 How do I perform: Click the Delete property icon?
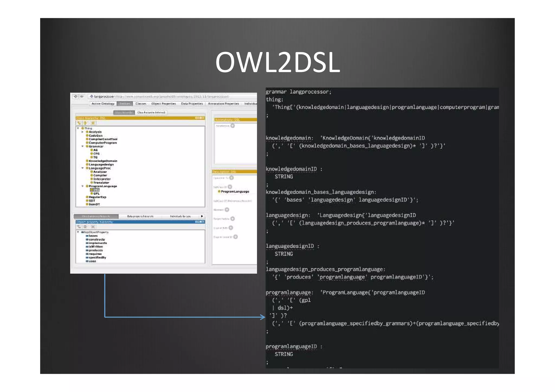pyautogui.click(x=93, y=227)
